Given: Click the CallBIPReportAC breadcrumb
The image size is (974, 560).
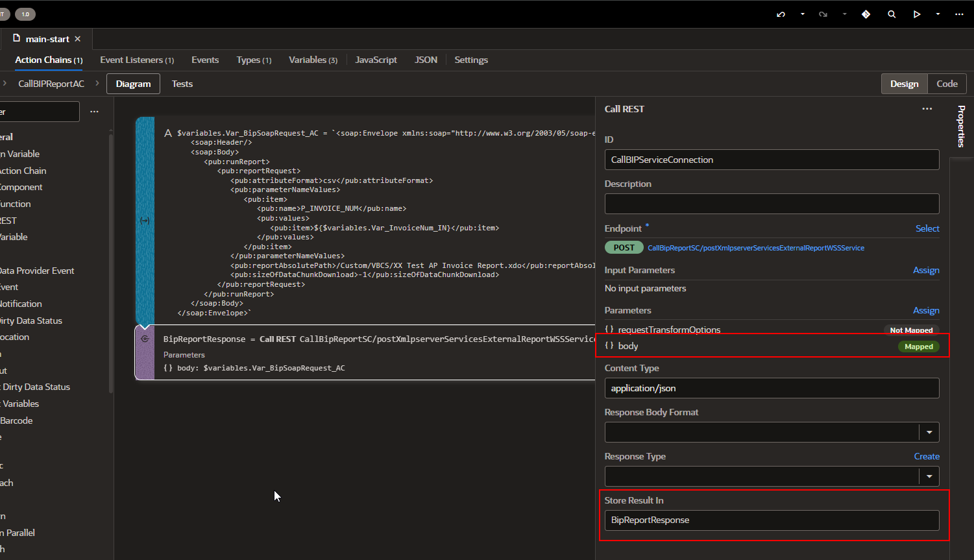Looking at the screenshot, I should click(x=51, y=84).
